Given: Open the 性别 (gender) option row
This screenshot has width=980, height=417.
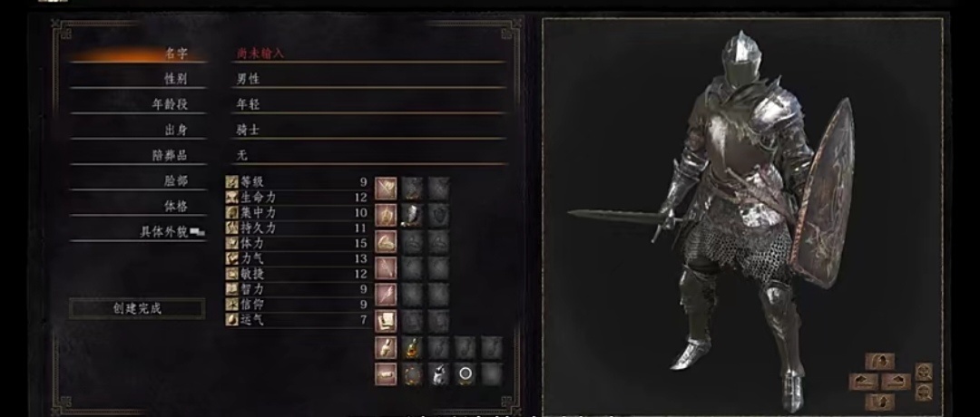Looking at the screenshot, I should pos(288,79).
